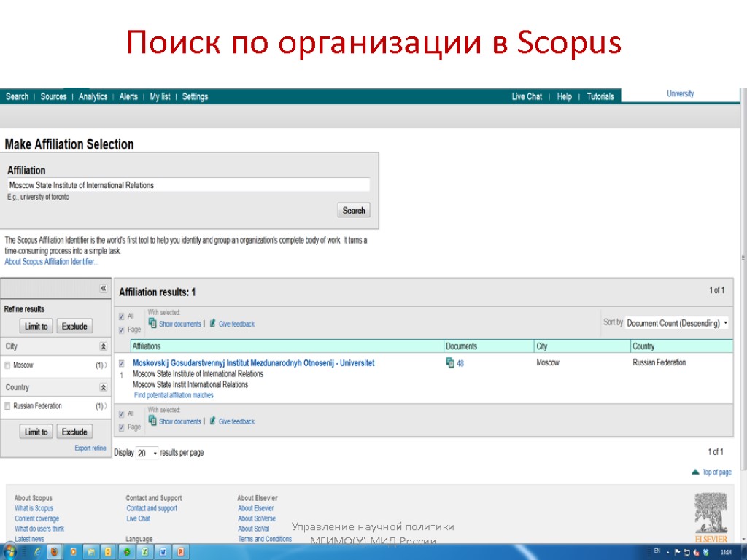Click the top Give feedback pencil icon
This screenshot has height=560, width=747.
pos(212,323)
